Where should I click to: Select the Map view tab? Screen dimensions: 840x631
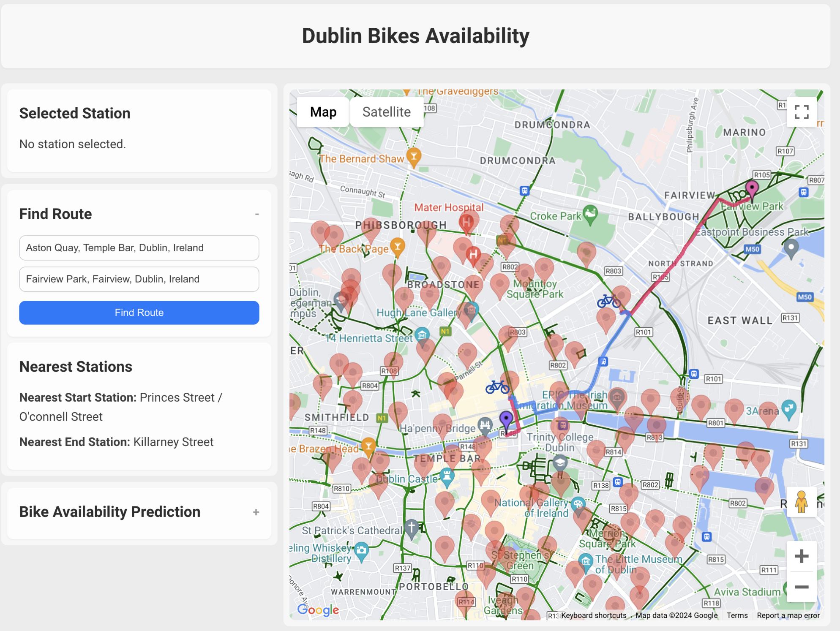point(323,112)
